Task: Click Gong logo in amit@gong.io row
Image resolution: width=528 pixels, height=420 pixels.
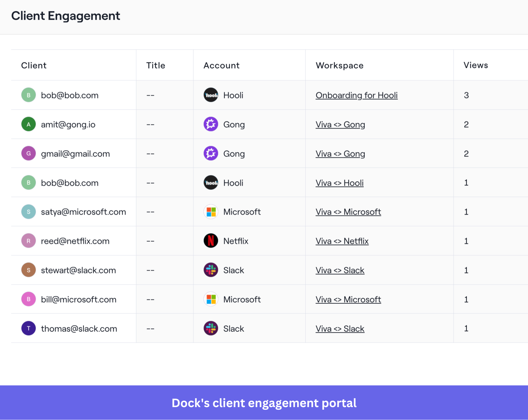Action: (x=211, y=124)
